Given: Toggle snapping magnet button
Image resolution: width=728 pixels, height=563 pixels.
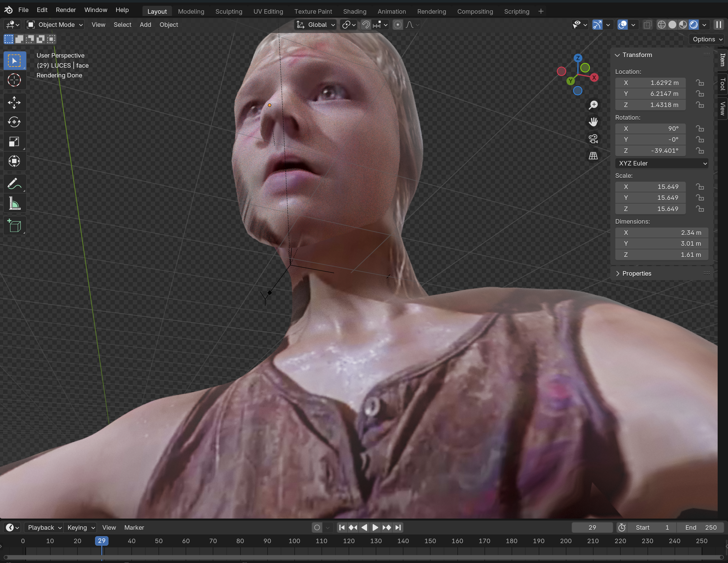Looking at the screenshot, I should coord(366,25).
